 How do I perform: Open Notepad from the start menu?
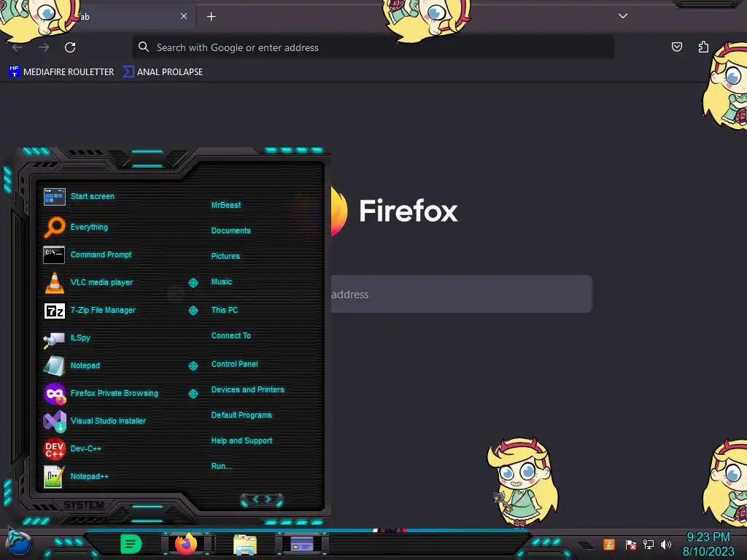(x=71, y=366)
